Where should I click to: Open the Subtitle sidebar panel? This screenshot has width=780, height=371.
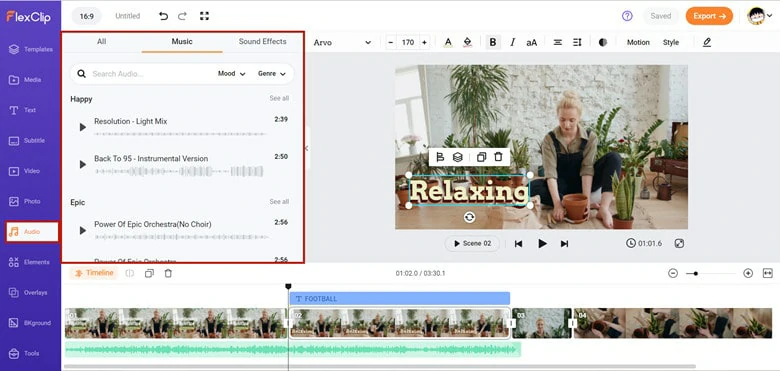pyautogui.click(x=27, y=141)
